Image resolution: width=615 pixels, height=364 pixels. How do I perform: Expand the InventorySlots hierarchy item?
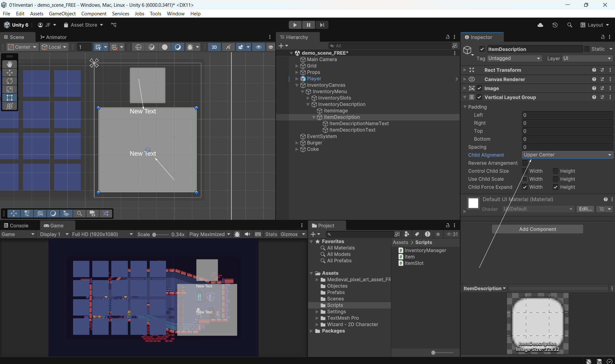click(308, 98)
